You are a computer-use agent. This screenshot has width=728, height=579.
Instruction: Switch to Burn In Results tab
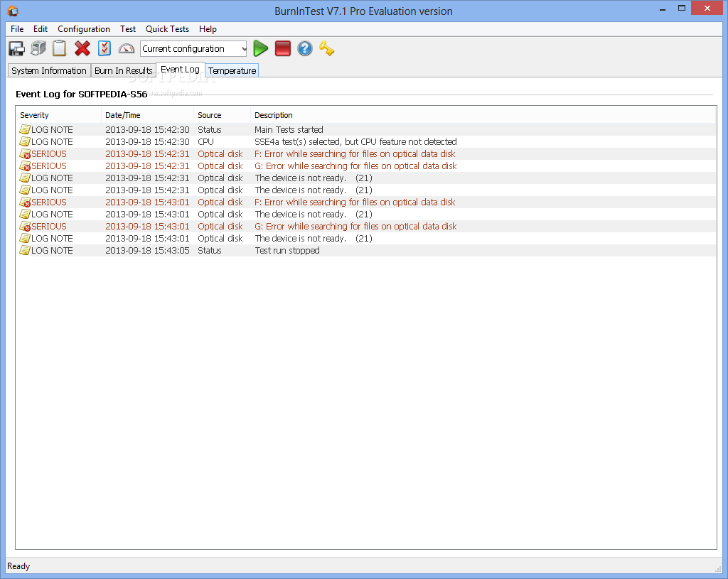pyautogui.click(x=124, y=70)
